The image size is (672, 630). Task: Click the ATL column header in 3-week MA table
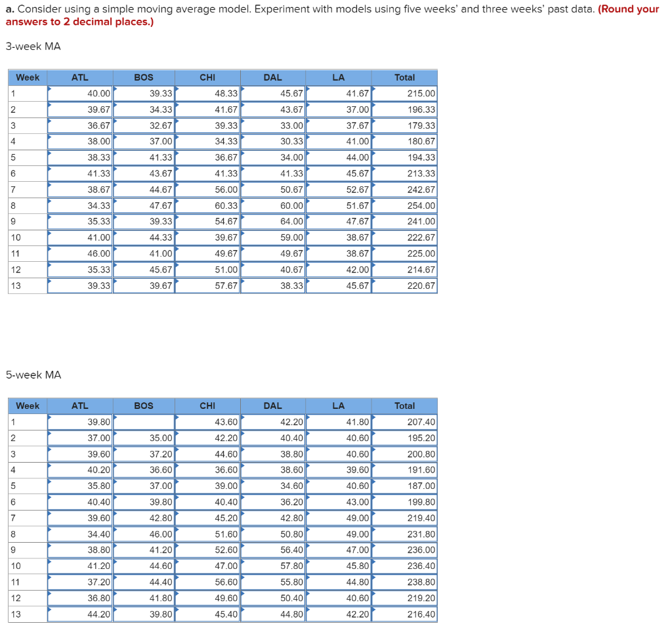click(x=80, y=77)
